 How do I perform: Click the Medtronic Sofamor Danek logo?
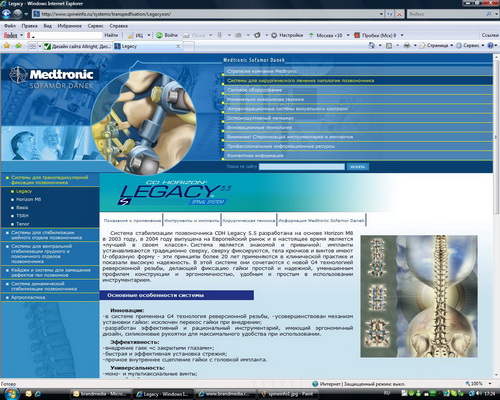coord(51,78)
